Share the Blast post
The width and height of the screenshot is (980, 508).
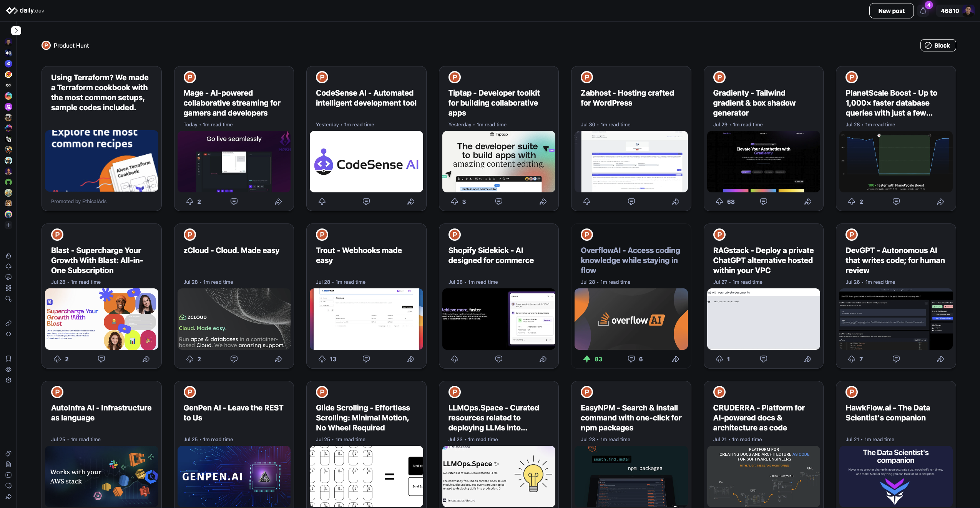point(146,359)
